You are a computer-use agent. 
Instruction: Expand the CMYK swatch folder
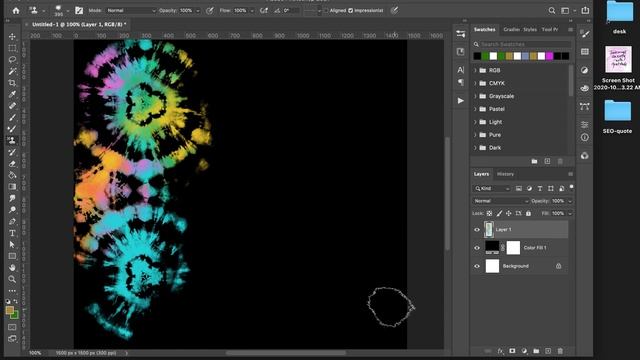(476, 83)
